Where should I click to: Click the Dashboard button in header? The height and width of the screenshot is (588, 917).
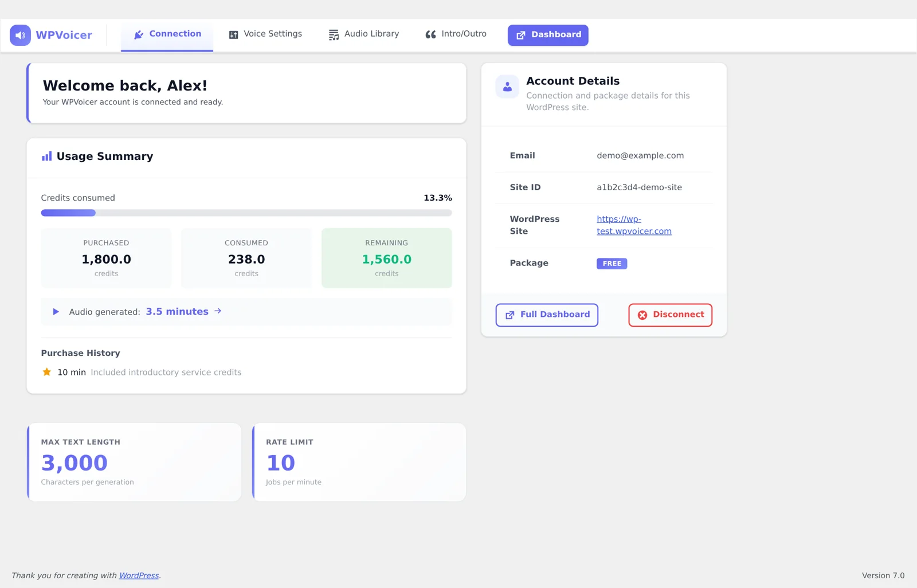[x=548, y=35]
